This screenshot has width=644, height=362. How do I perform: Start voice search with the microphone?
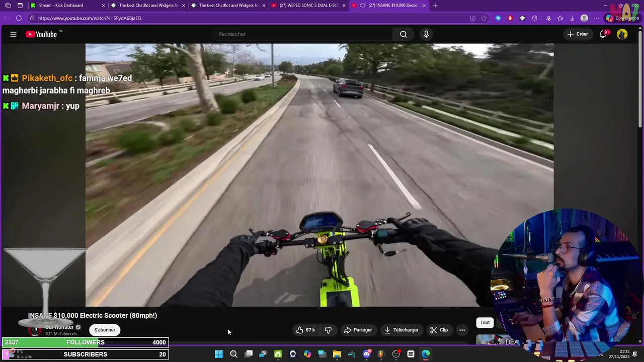pyautogui.click(x=426, y=34)
